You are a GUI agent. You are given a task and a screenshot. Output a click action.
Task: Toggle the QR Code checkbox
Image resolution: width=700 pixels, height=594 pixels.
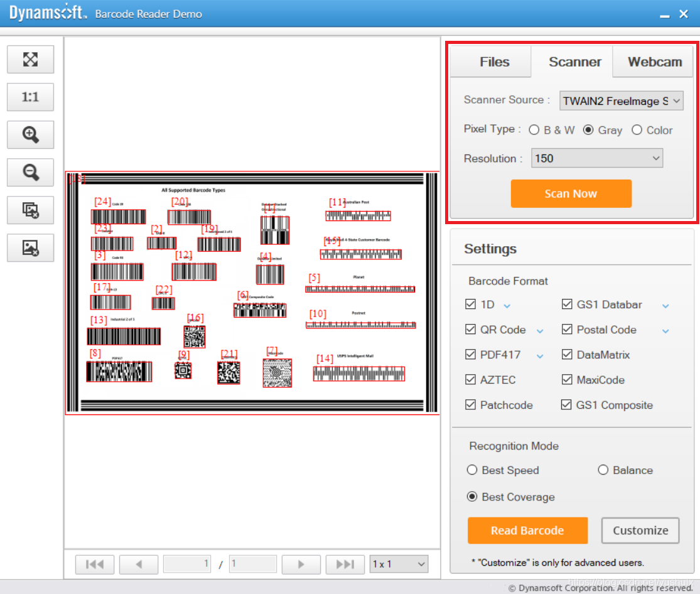click(x=470, y=329)
